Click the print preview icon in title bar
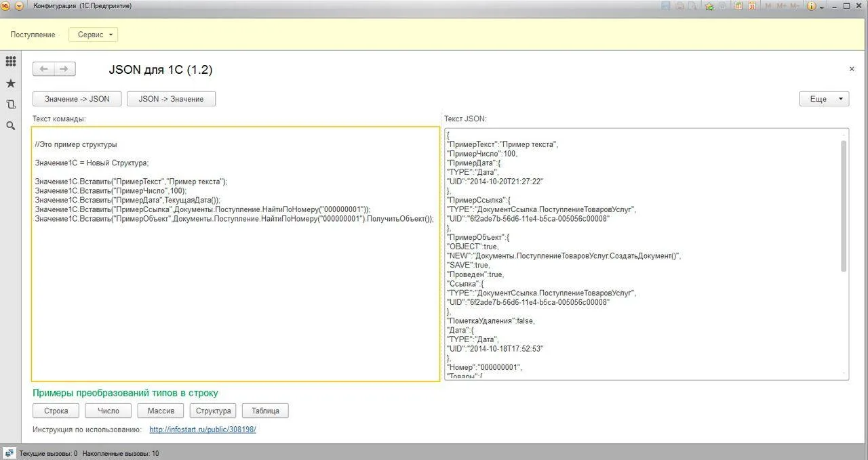The width and height of the screenshot is (868, 460). (x=692, y=6)
